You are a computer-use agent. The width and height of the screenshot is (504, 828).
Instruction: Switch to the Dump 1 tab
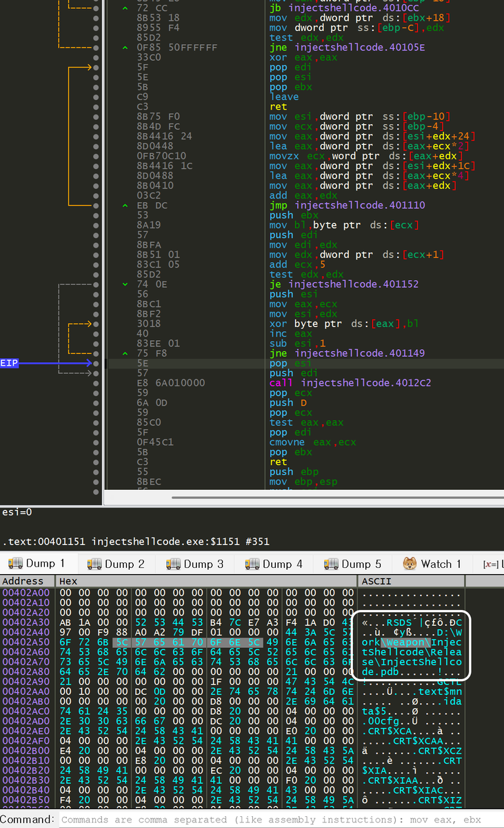39,564
